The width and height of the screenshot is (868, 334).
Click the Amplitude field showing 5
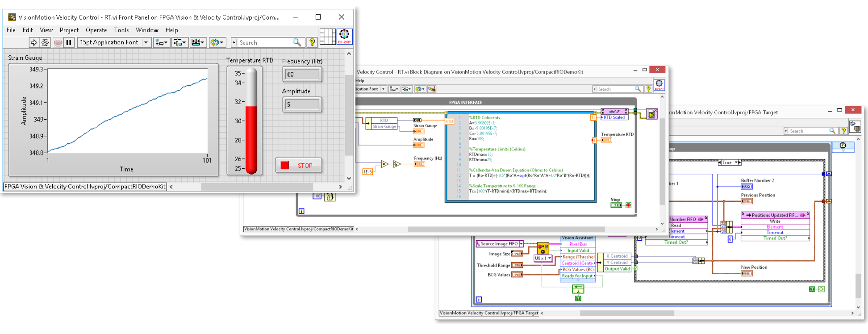coord(302,104)
